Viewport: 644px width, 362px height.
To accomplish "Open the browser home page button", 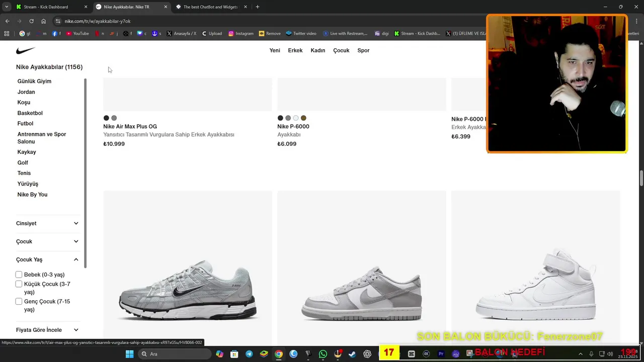I will (43, 21).
